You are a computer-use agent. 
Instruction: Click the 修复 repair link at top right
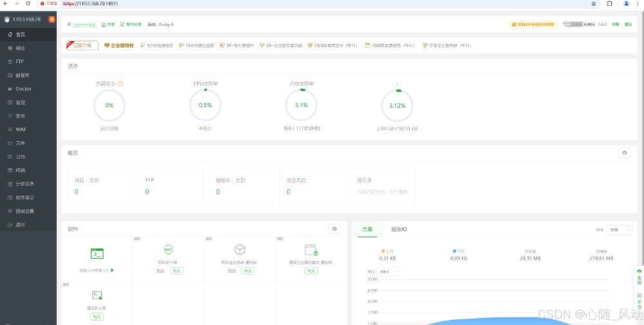(x=615, y=25)
